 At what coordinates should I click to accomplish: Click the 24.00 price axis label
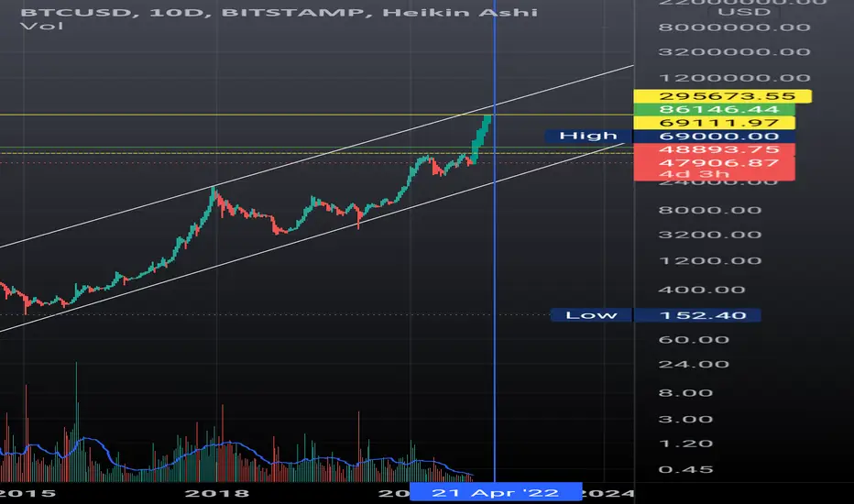pos(694,365)
